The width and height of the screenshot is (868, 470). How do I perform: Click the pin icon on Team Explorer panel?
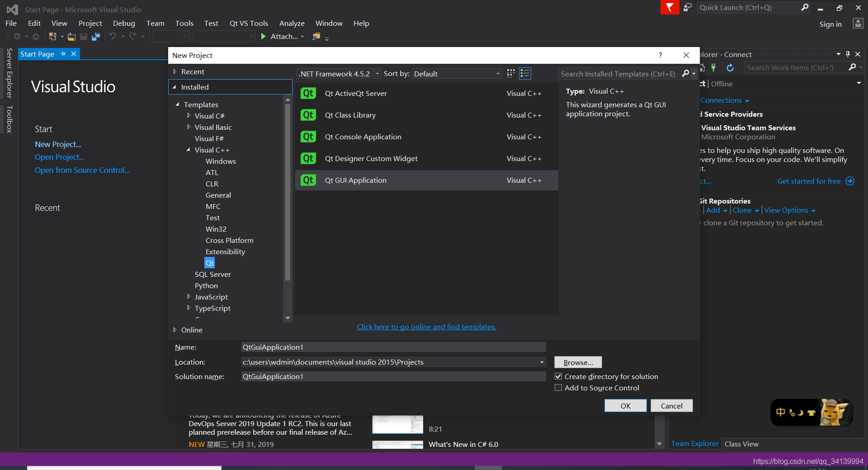point(848,54)
